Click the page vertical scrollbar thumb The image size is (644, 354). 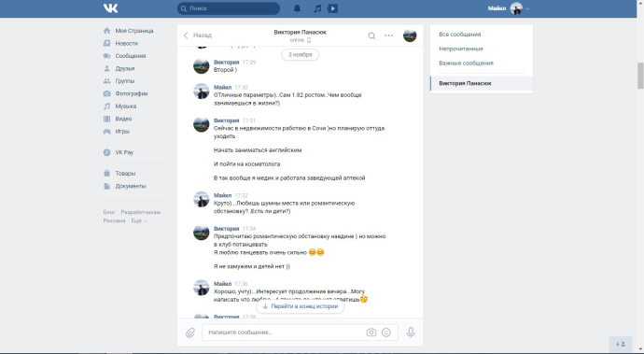640,76
